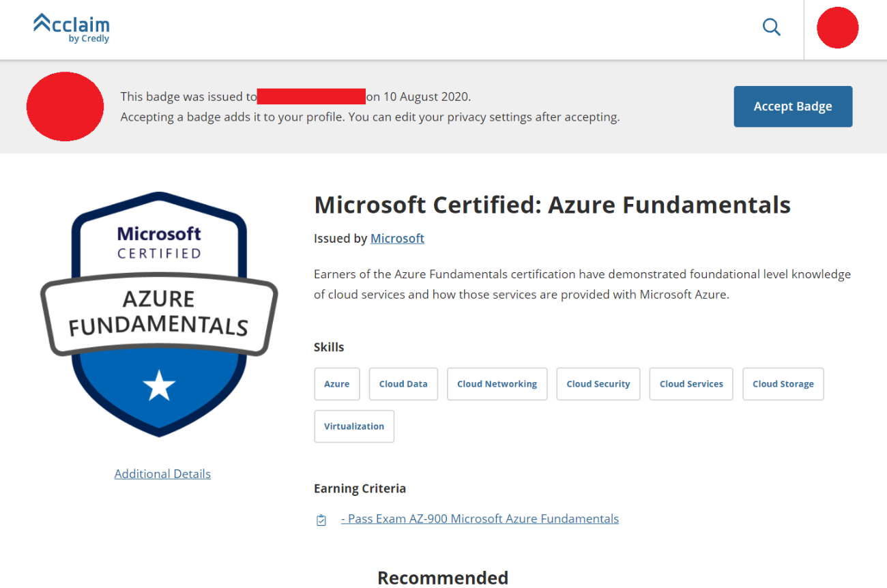Screen dimensions: 887x588
Task: Open the Additional Details link
Action: click(x=162, y=473)
